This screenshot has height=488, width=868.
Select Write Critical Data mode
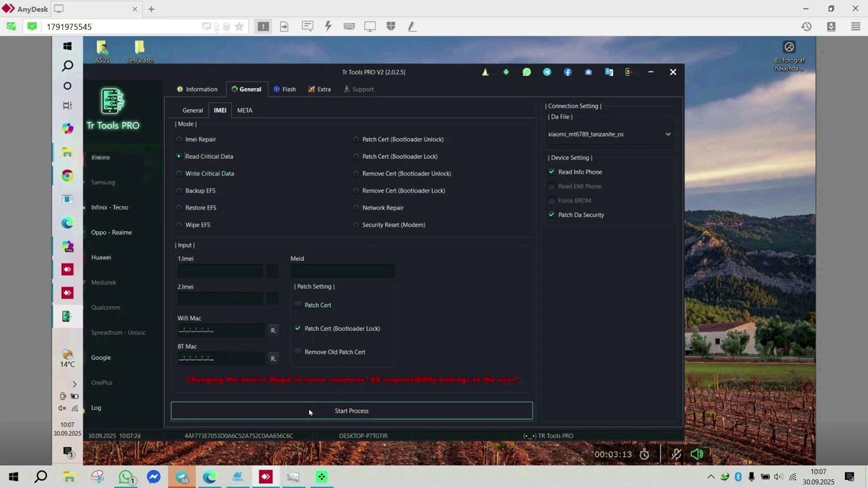pyautogui.click(x=205, y=174)
